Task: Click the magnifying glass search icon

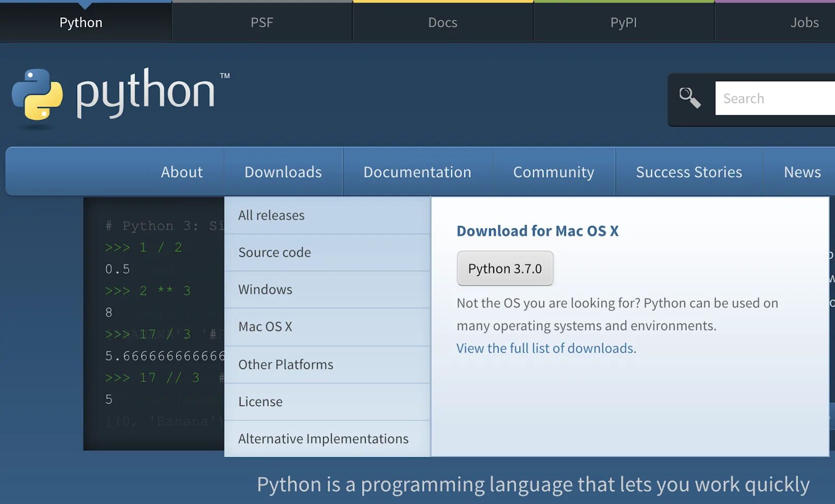Action: click(x=689, y=98)
